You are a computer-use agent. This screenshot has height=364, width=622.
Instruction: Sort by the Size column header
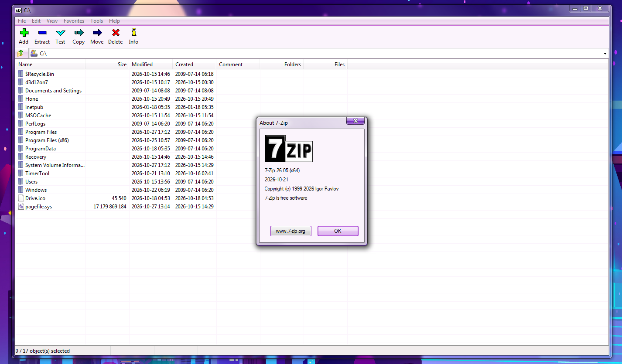pyautogui.click(x=107, y=64)
